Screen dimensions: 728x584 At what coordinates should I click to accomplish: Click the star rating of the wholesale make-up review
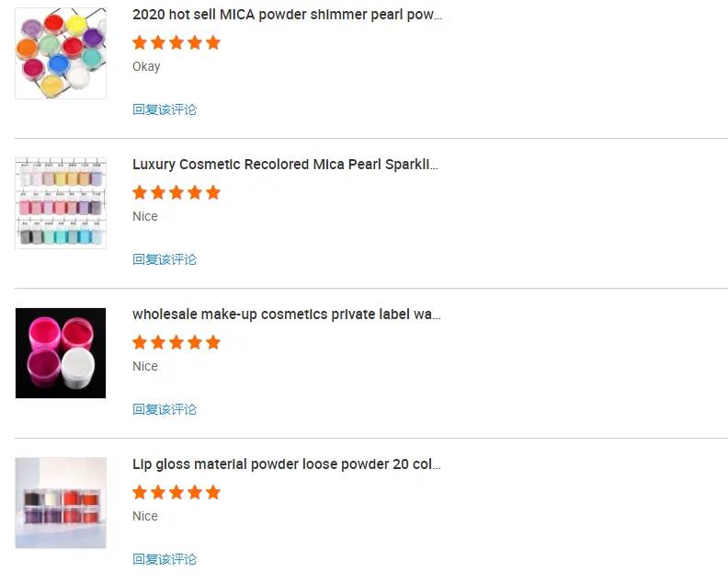click(176, 342)
